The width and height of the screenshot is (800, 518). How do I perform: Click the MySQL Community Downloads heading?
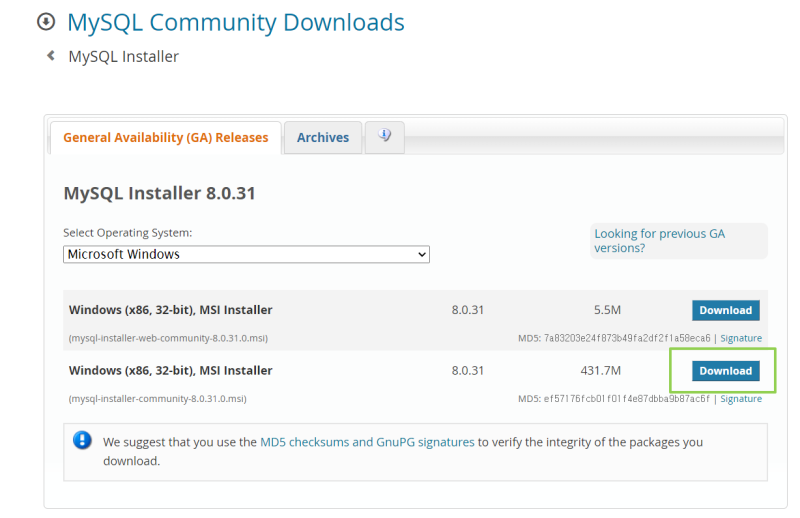(x=236, y=22)
